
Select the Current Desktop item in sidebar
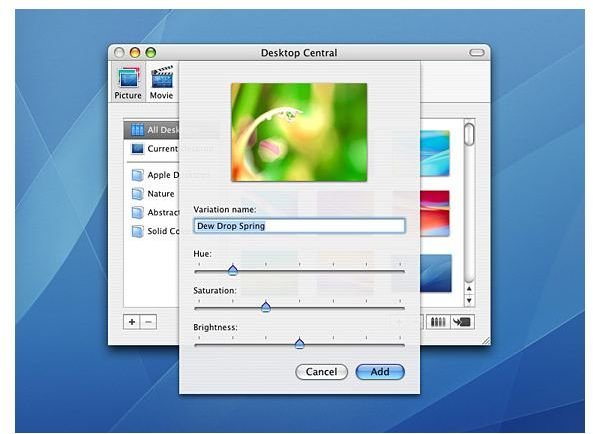pyautogui.click(x=151, y=149)
